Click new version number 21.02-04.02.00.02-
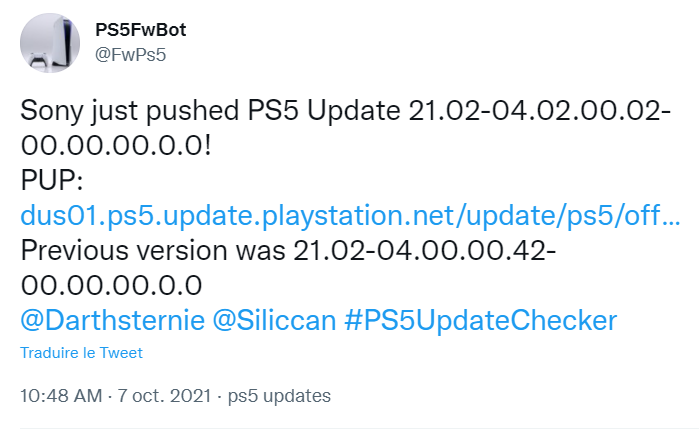This screenshot has height=431, width=699. coord(539,110)
